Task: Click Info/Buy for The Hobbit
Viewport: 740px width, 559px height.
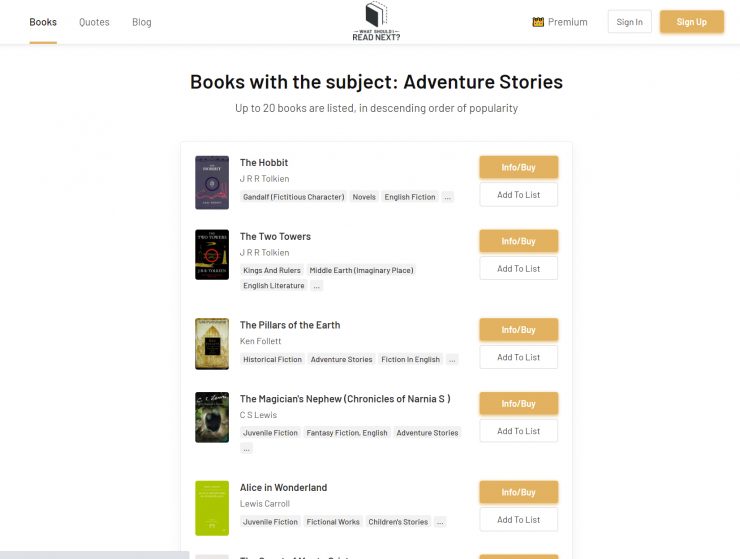Action: click(x=518, y=167)
